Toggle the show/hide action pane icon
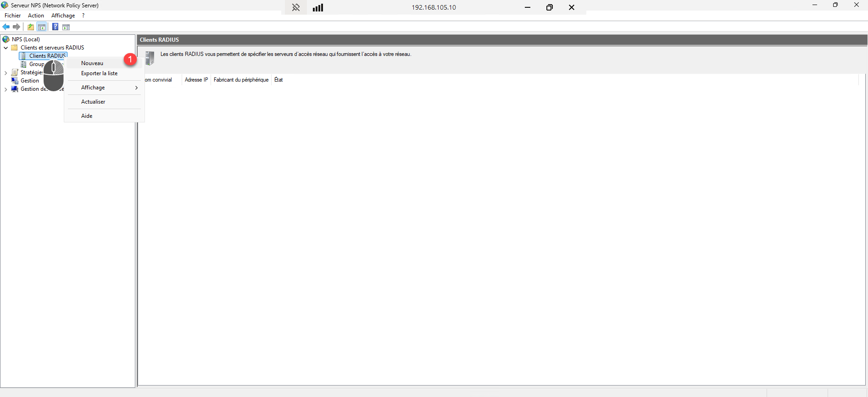Image resolution: width=868 pixels, height=397 pixels. click(66, 27)
